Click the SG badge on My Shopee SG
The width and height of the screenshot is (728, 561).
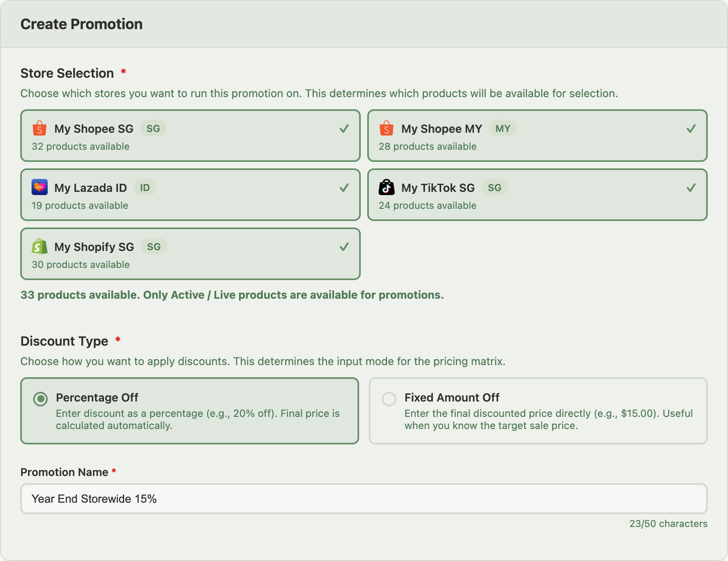[x=153, y=128]
